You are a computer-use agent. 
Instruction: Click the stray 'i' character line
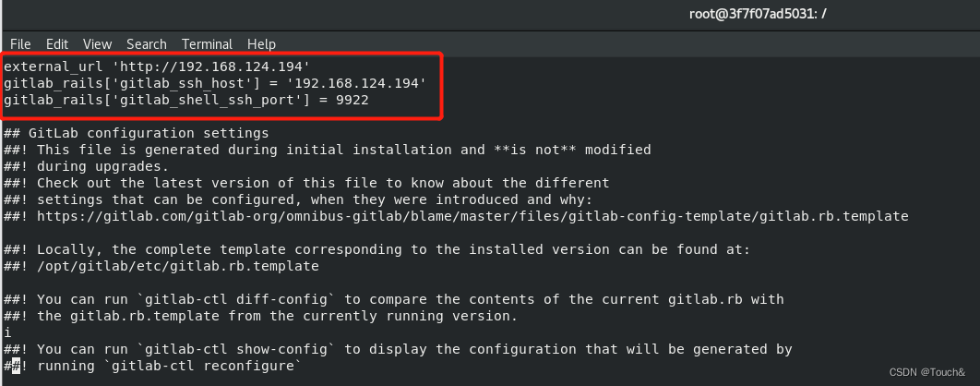click(x=6, y=332)
